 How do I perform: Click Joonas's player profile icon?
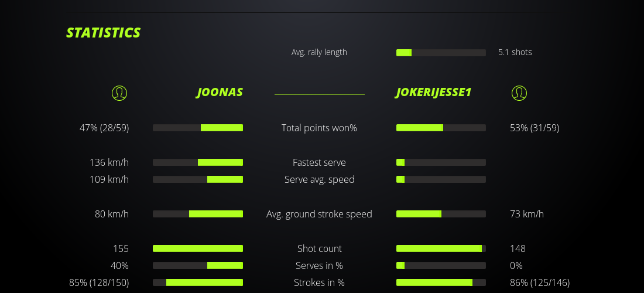tap(119, 93)
